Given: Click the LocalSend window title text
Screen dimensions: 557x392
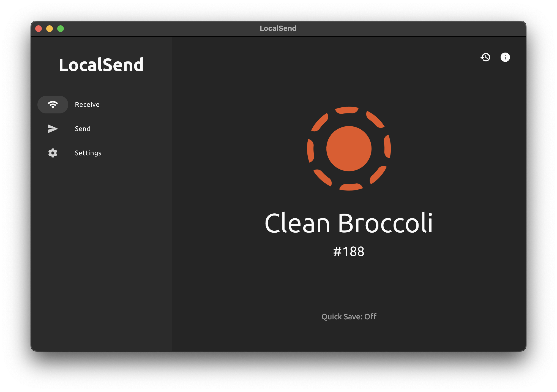Looking at the screenshot, I should tap(278, 28).
